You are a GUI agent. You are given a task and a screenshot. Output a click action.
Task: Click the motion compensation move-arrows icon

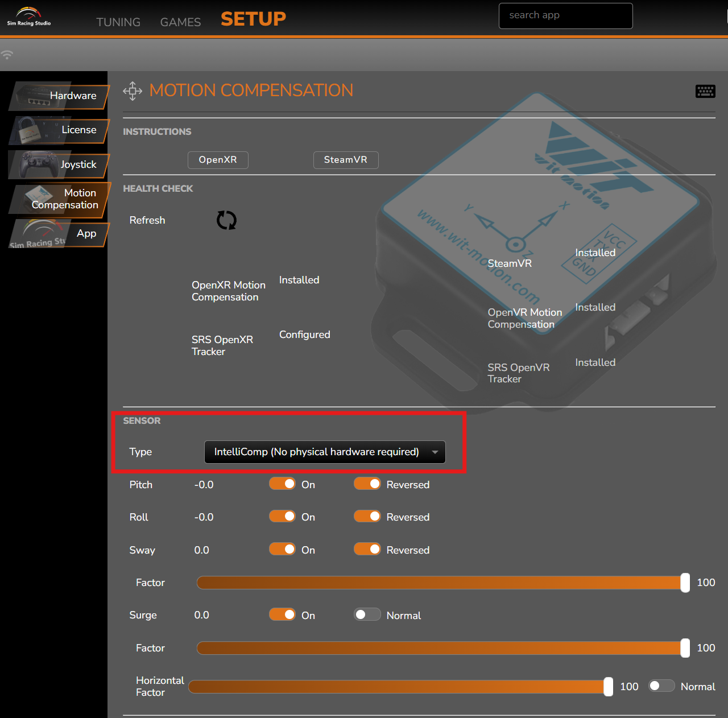tap(133, 91)
